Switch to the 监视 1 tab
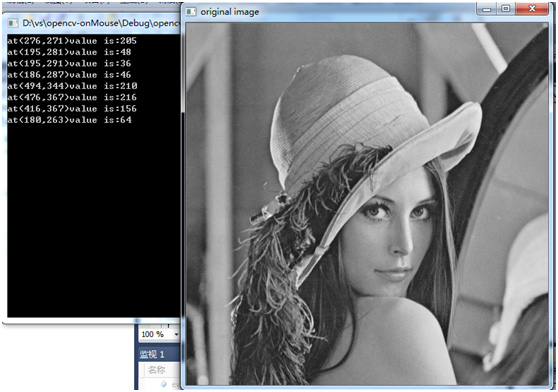This screenshot has width=558, height=392. tap(152, 354)
